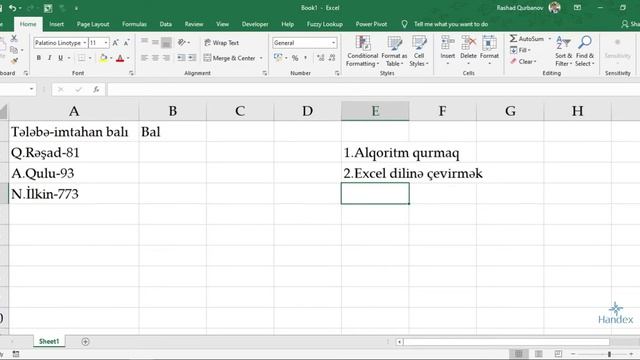Apply the red Font Color A

(x=120, y=58)
